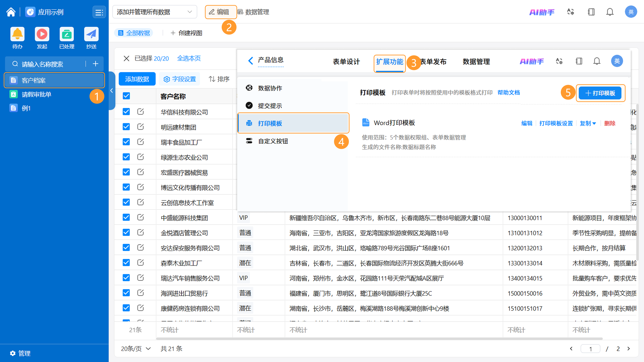Viewport: 644px width, 362px height.
Task: Uncheck the 博远文化传播有限公司 row checkbox
Action: [126, 187]
